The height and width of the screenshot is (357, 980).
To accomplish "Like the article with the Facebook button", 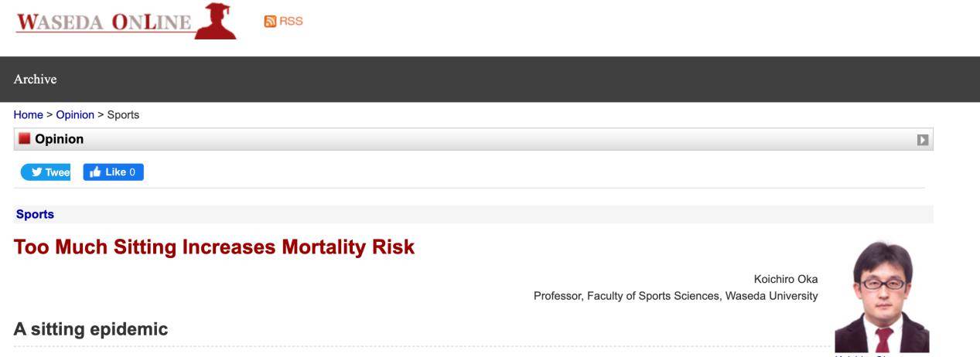I will click(113, 172).
